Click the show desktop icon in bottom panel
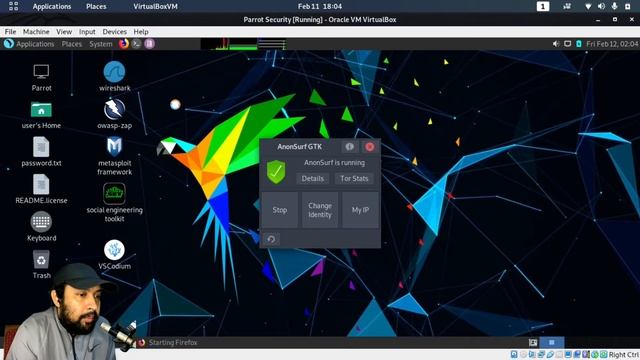 click(x=533, y=342)
